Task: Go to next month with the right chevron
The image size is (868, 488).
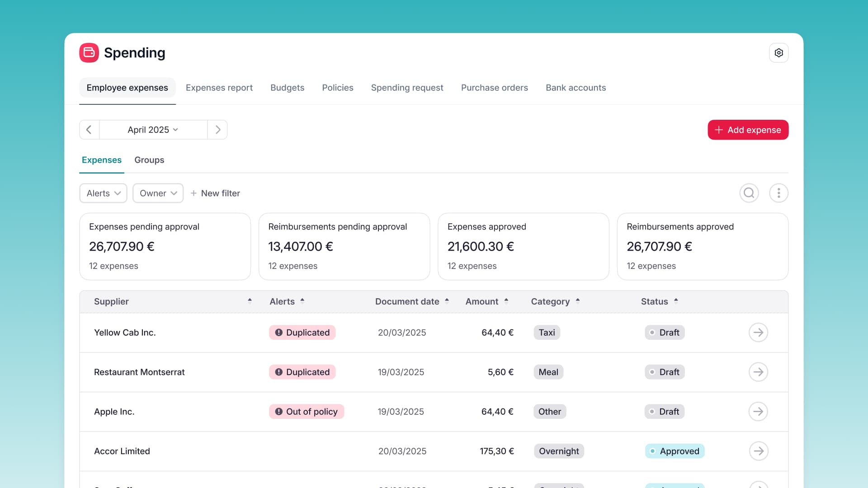Action: click(217, 130)
